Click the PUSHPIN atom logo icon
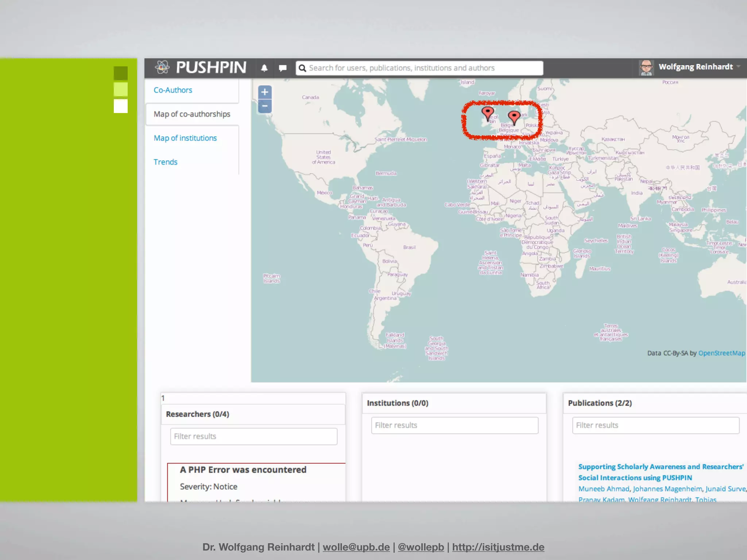Viewport: 747px width, 560px height. [x=162, y=67]
